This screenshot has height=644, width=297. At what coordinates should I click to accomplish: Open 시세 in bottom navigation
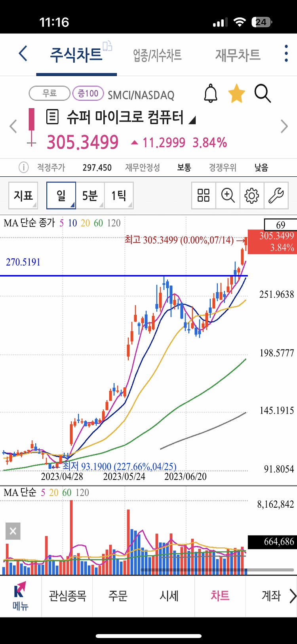coord(169,596)
